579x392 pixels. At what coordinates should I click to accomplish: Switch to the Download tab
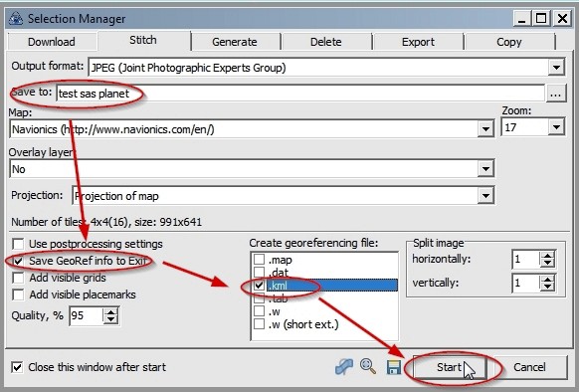[52, 42]
